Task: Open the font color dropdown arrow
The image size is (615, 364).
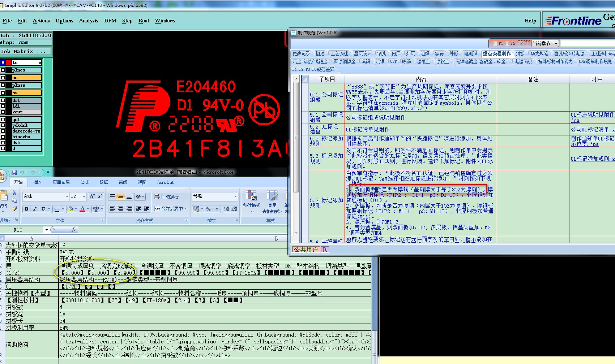Action: [88, 209]
